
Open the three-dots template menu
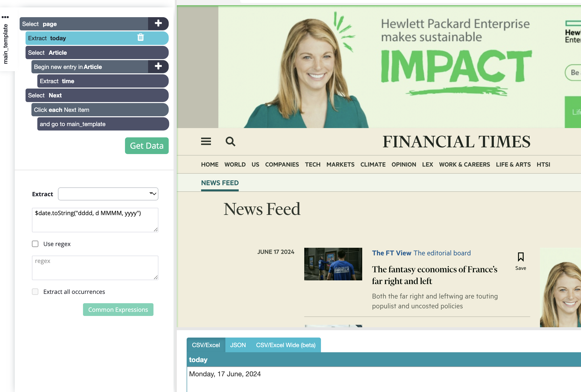click(x=5, y=17)
